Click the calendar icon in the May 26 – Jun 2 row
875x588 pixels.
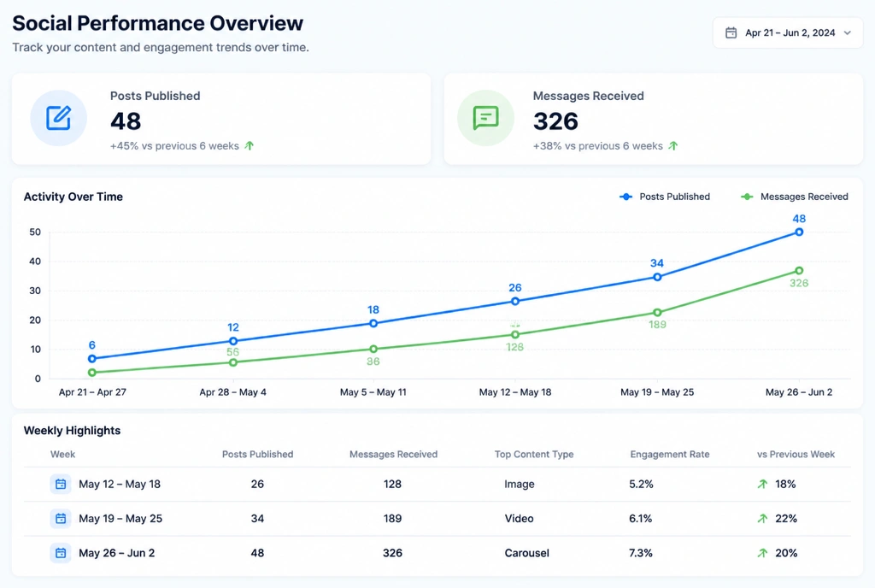(61, 553)
